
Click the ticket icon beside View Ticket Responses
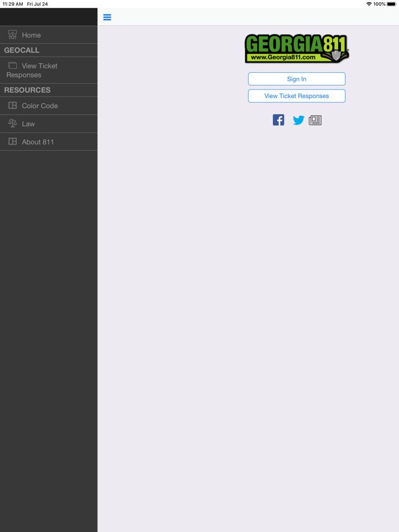[x=13, y=66]
